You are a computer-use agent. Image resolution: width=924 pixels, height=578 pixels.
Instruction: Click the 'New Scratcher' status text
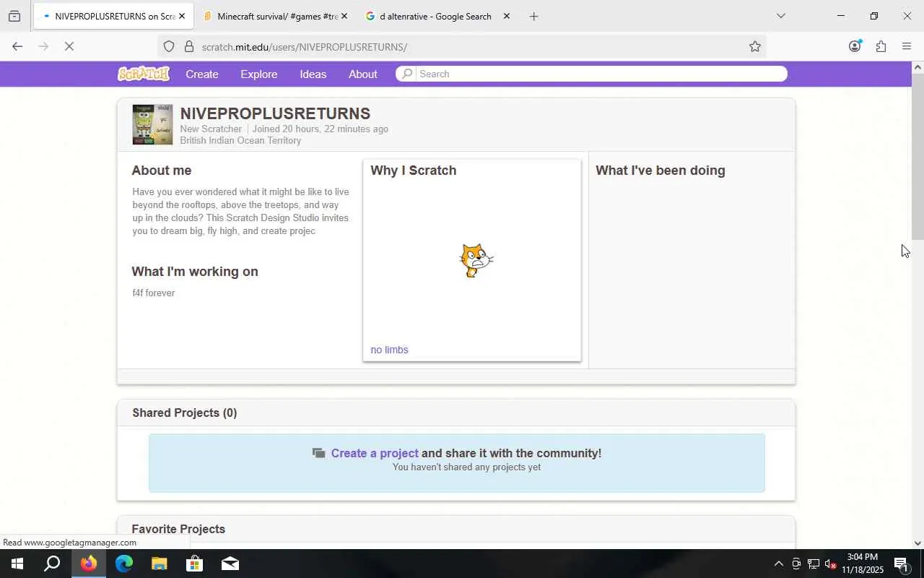(x=211, y=129)
